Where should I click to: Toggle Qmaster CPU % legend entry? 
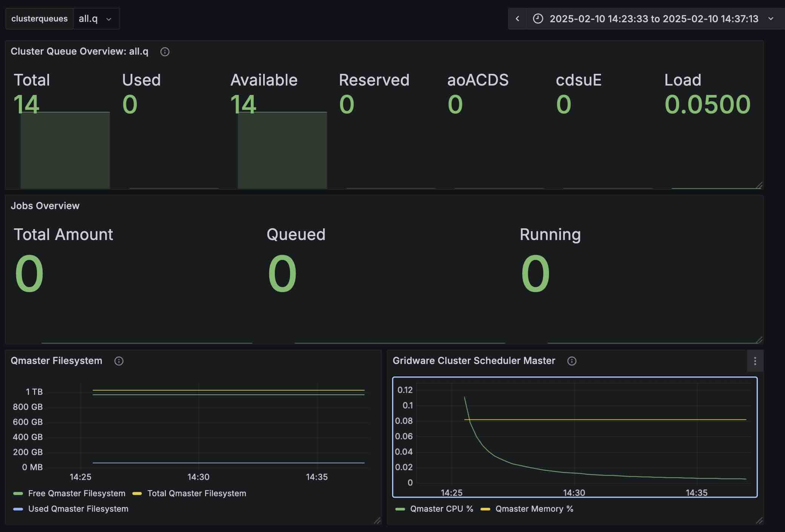point(441,509)
